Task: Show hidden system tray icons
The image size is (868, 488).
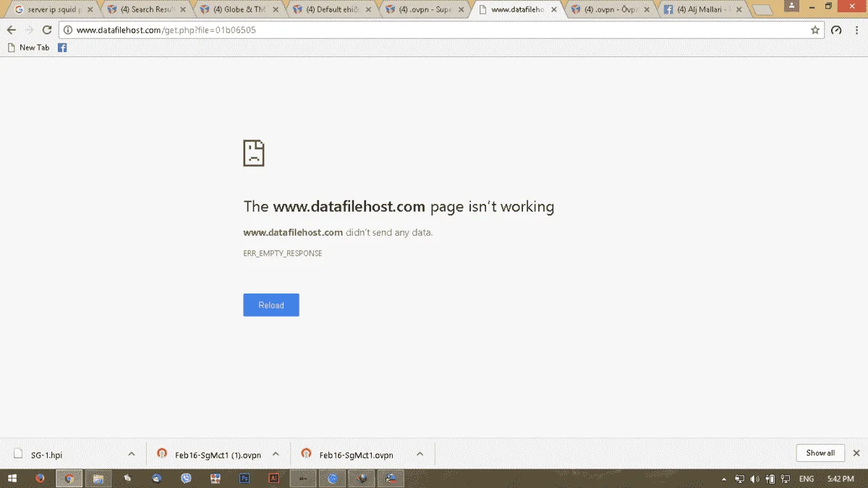Action: coord(724,479)
